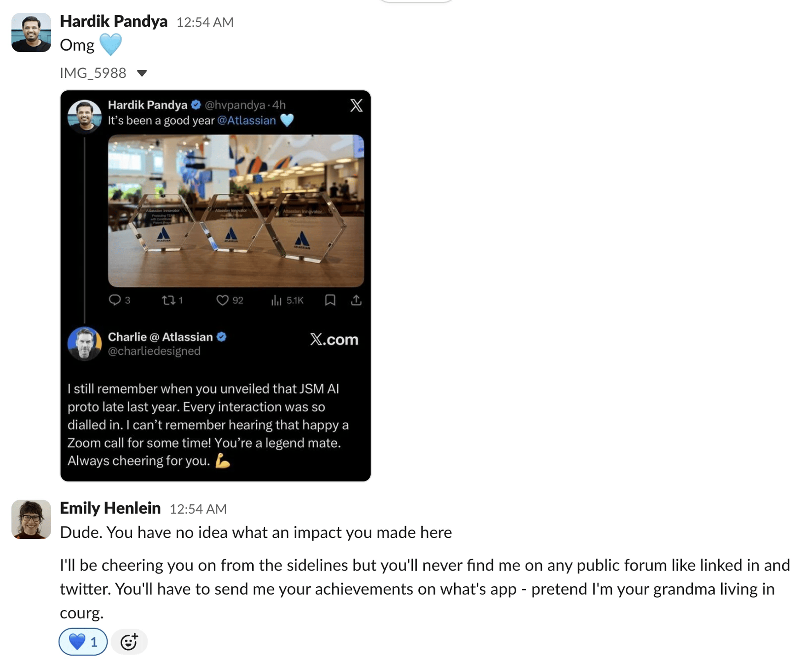This screenshot has width=807, height=672.
Task: Click the tweet bookmark icon
Action: (x=330, y=300)
